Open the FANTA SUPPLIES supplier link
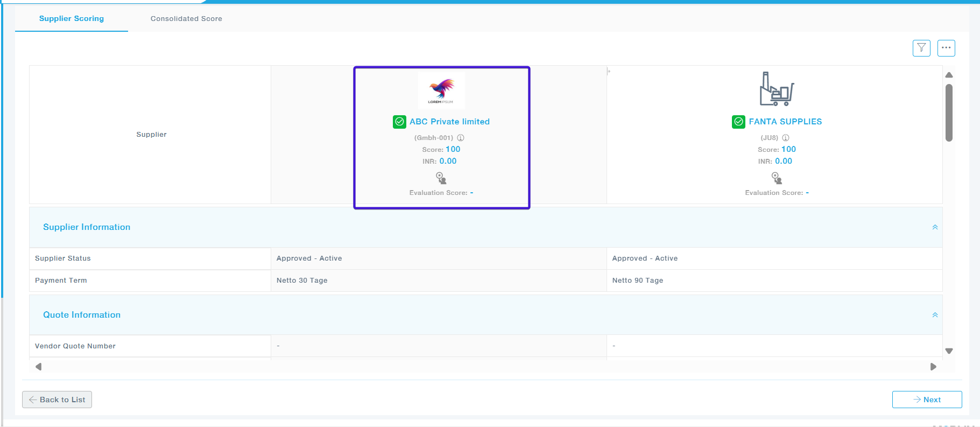This screenshot has width=980, height=427. (x=785, y=122)
